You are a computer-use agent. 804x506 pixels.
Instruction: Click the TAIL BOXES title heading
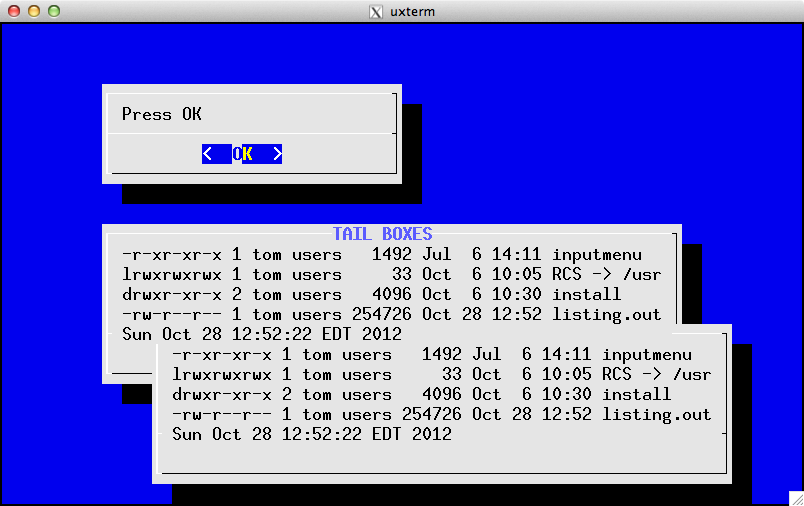382,234
